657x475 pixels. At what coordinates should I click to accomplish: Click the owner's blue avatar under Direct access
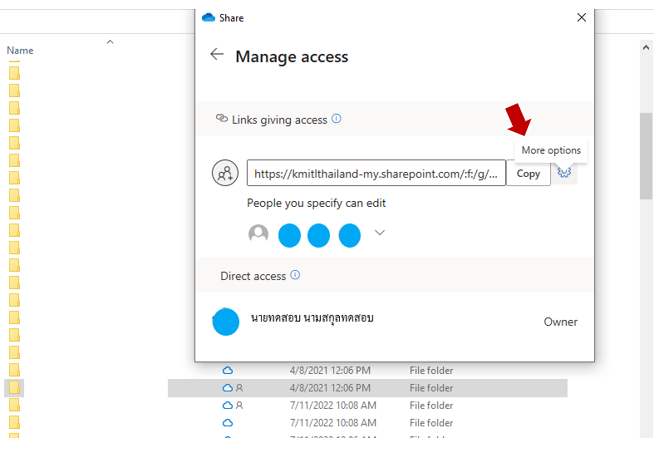pyautogui.click(x=226, y=321)
